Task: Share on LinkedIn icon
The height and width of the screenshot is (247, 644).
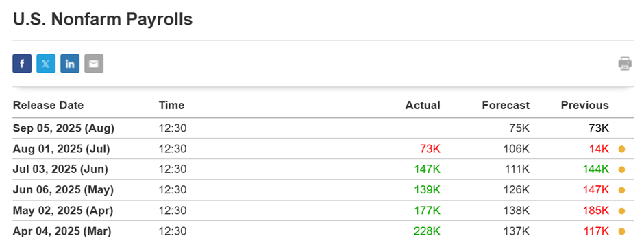Action: coord(70,64)
